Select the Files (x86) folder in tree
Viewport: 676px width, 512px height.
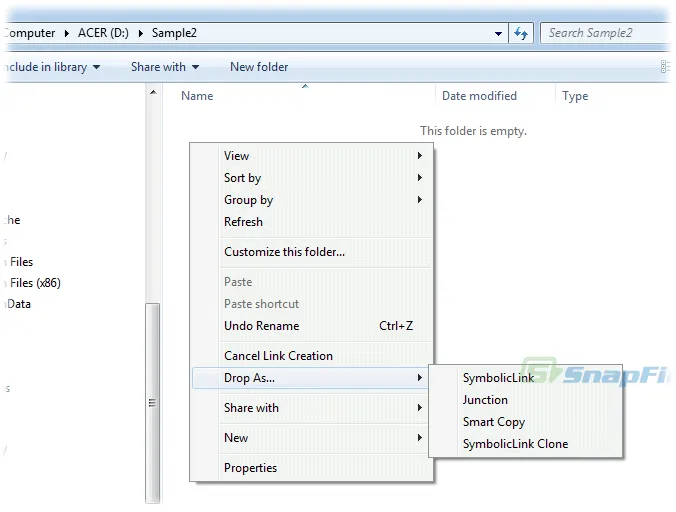point(33,283)
